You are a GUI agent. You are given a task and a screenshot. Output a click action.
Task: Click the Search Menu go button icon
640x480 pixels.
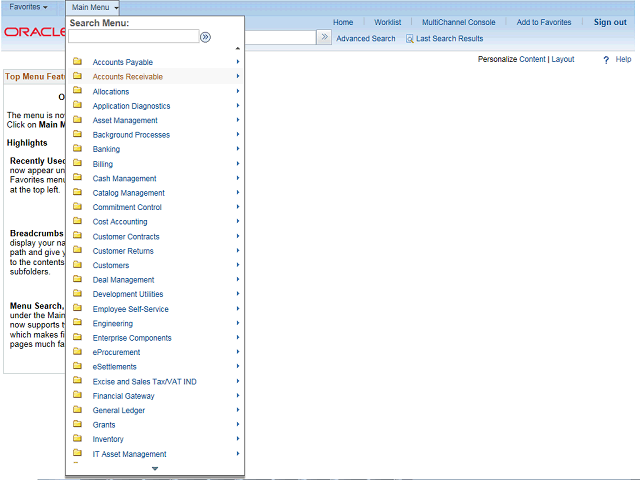[x=205, y=37]
